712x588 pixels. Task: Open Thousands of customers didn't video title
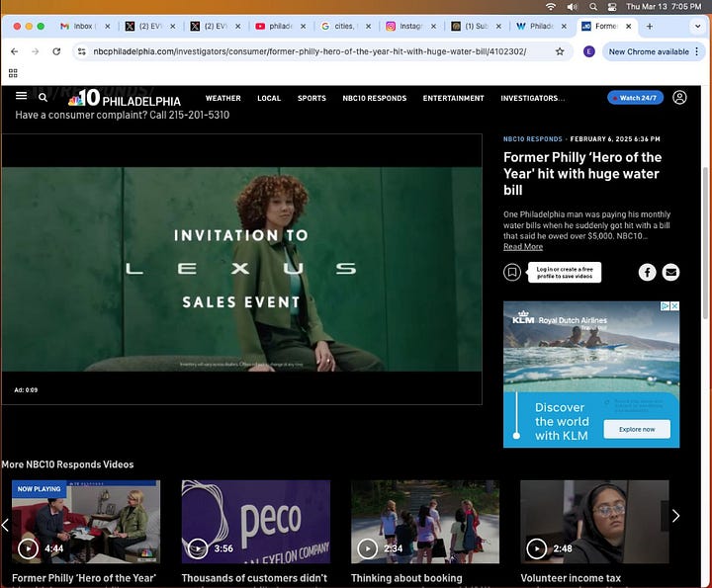click(254, 578)
